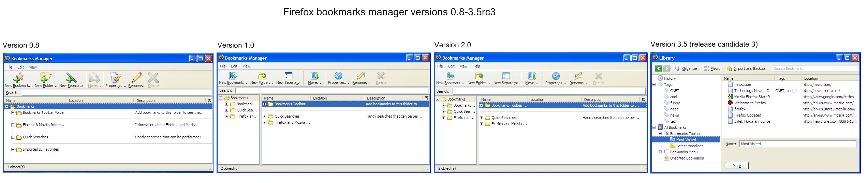Select news.com row in Library list
Image resolution: width=868 pixels, height=183 pixels.
click(x=791, y=85)
